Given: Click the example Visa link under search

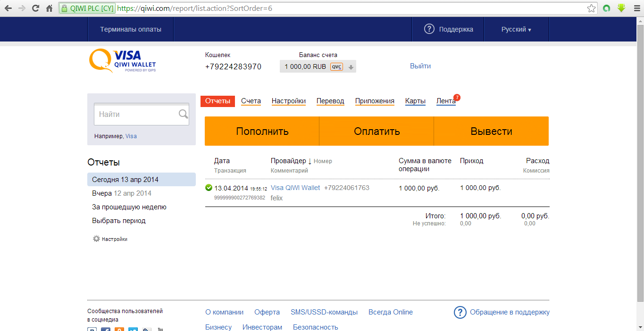Looking at the screenshot, I should coord(131,136).
